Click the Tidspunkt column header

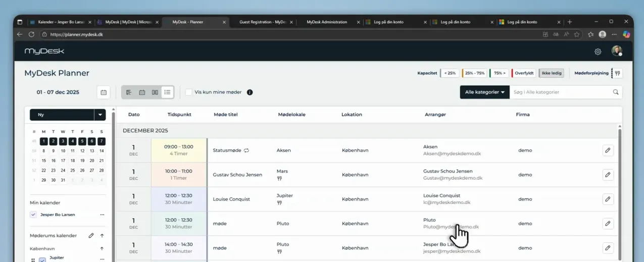[179, 115]
